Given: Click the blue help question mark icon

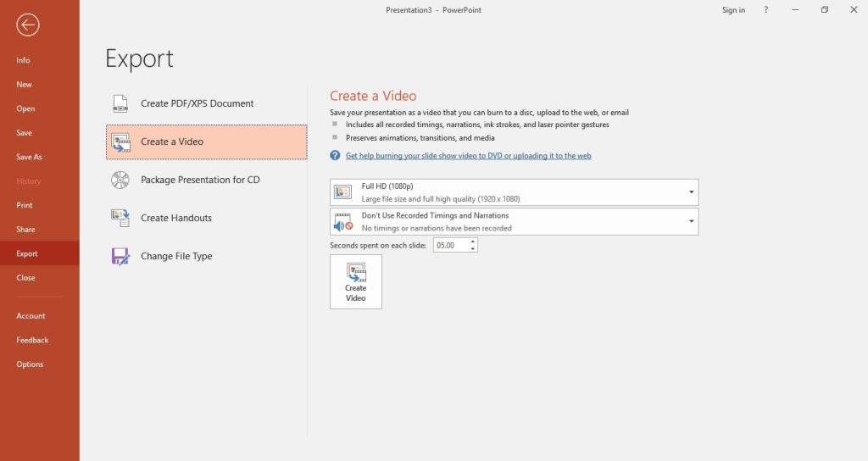Looking at the screenshot, I should pyautogui.click(x=335, y=156).
